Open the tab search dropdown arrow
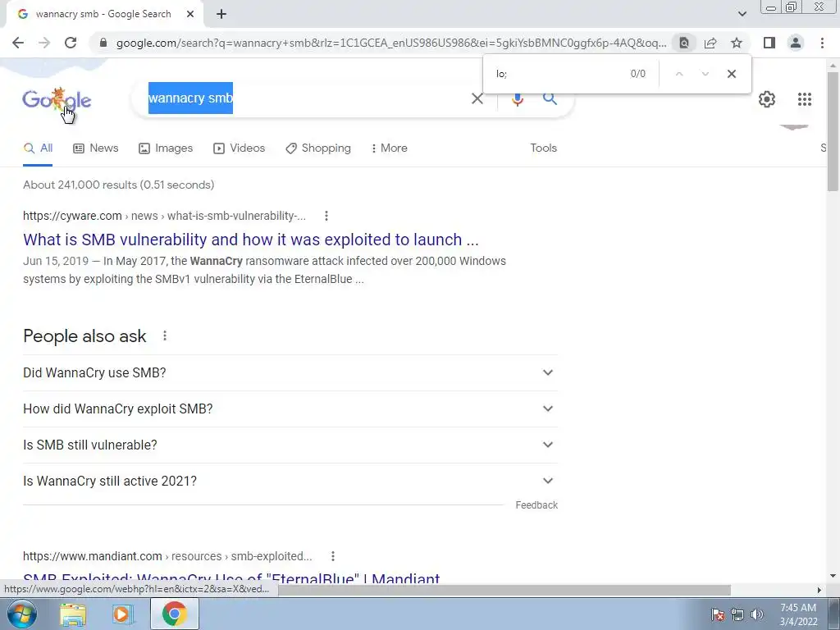This screenshot has width=840, height=630. [x=742, y=15]
